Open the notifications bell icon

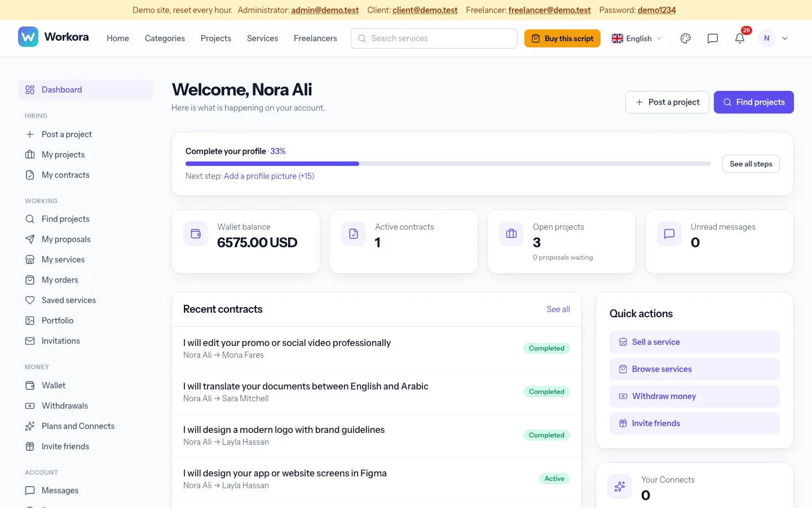740,38
